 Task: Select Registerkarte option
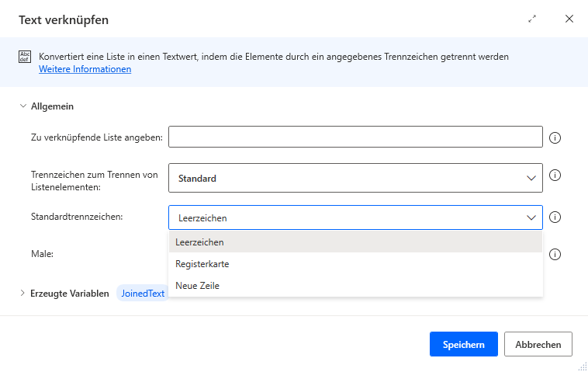[355, 264]
